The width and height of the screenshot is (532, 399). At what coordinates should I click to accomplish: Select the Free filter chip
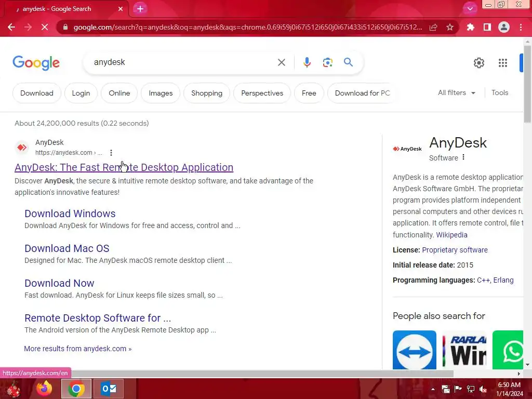309,93
